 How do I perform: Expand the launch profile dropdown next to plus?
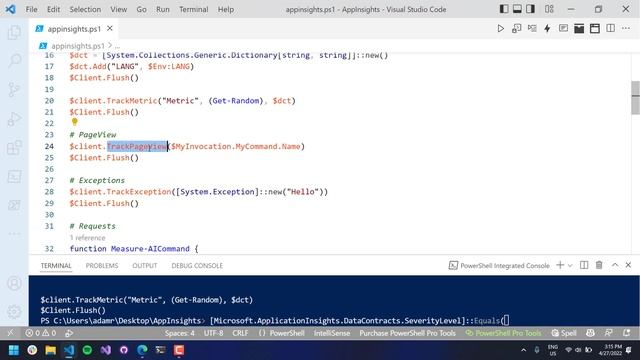coord(570,266)
